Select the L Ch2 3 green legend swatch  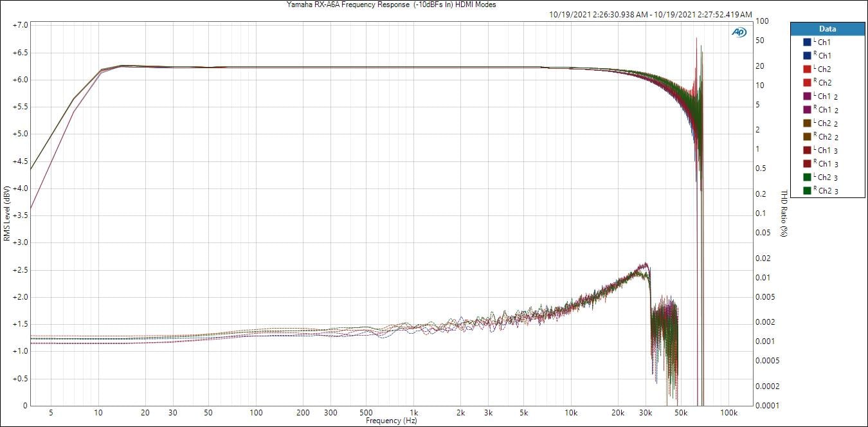pos(807,177)
